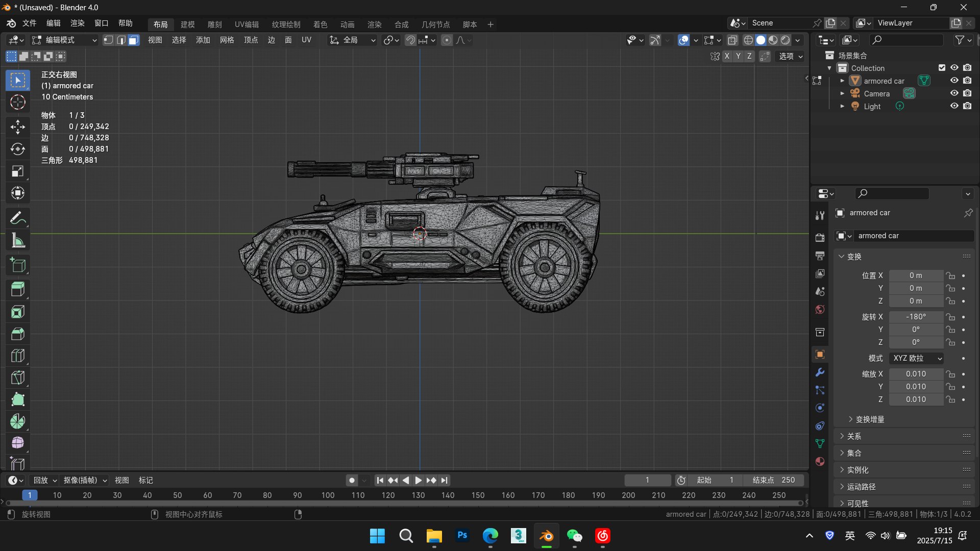
Task: Open the World properties tab icon
Action: pyautogui.click(x=820, y=310)
